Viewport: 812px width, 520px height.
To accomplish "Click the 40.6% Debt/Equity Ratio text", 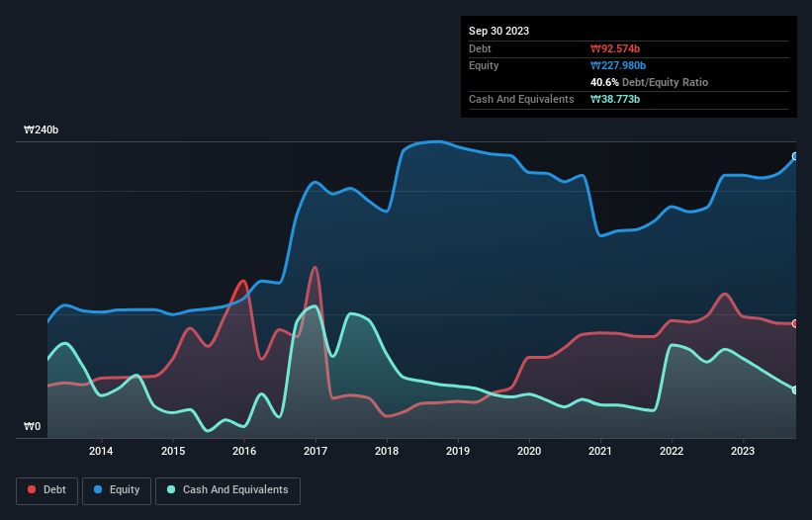I will pos(649,82).
